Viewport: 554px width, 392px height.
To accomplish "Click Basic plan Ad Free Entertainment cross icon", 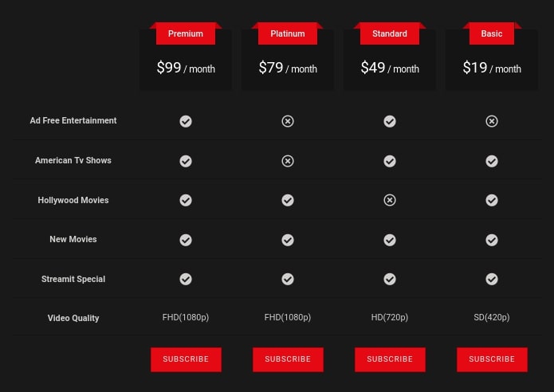I will click(x=492, y=121).
